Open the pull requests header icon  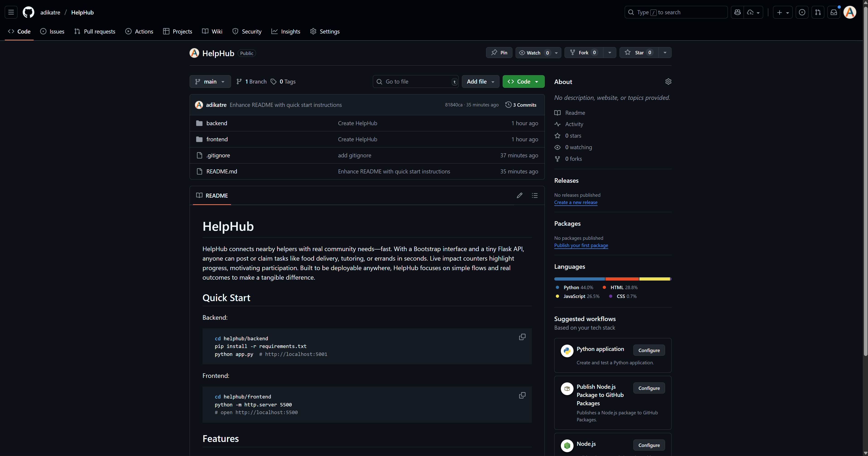click(x=818, y=12)
